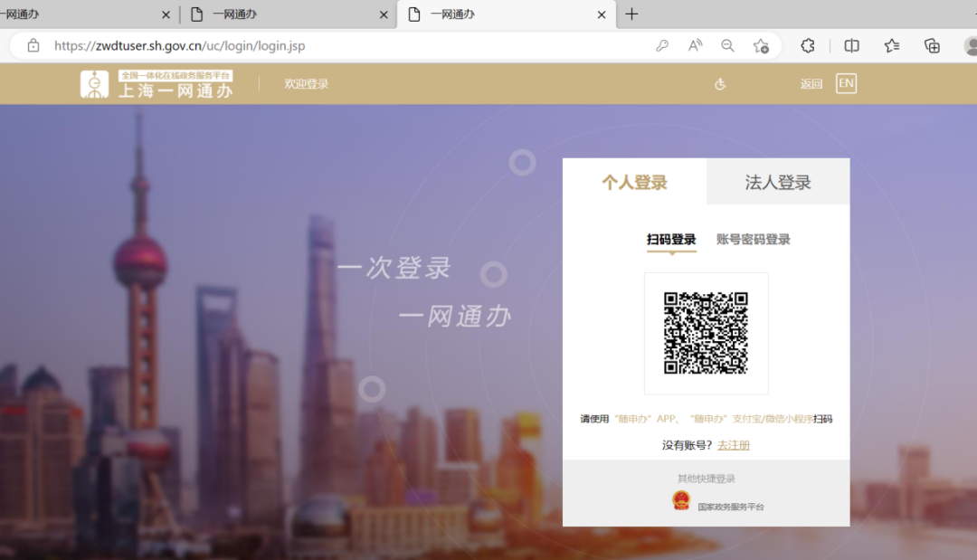Add this page to favorites

click(761, 45)
